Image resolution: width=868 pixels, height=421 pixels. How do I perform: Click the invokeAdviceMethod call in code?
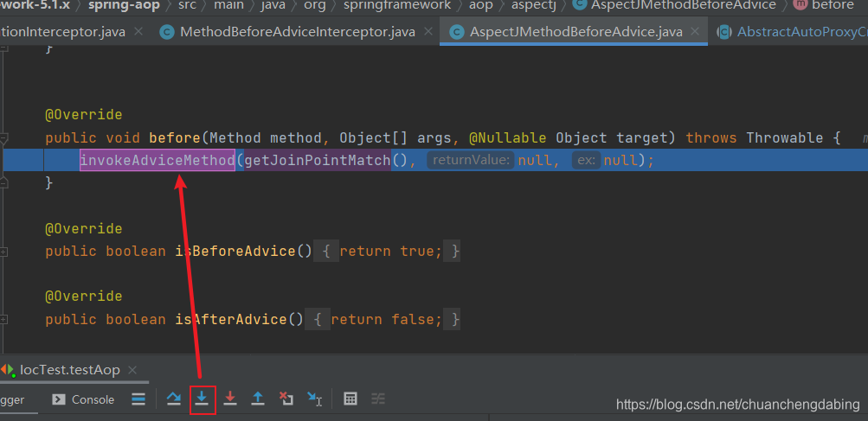click(x=158, y=161)
